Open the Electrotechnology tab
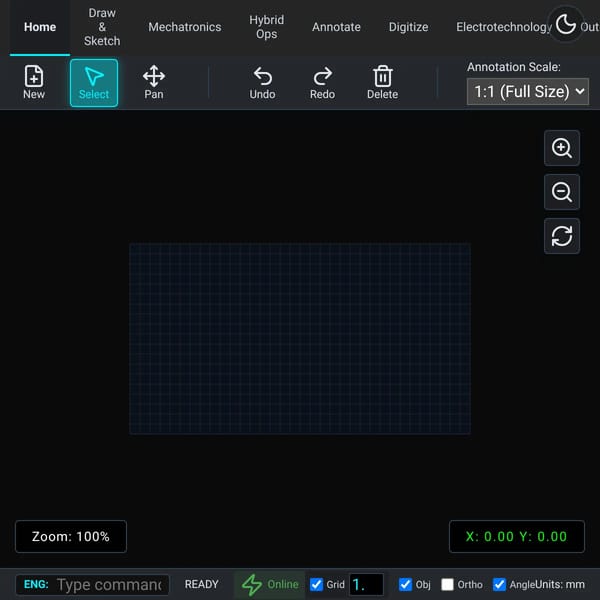The width and height of the screenshot is (600, 600). point(504,27)
